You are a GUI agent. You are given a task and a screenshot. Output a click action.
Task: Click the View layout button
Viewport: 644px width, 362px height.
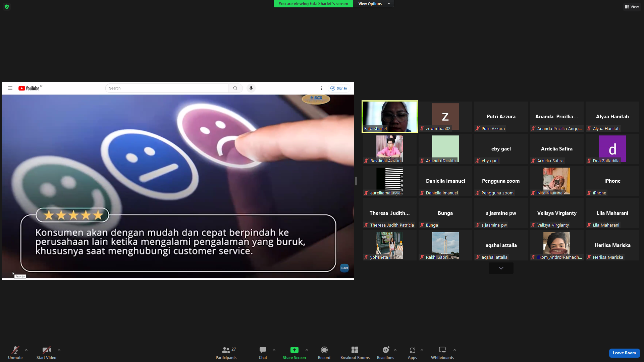[632, 7]
